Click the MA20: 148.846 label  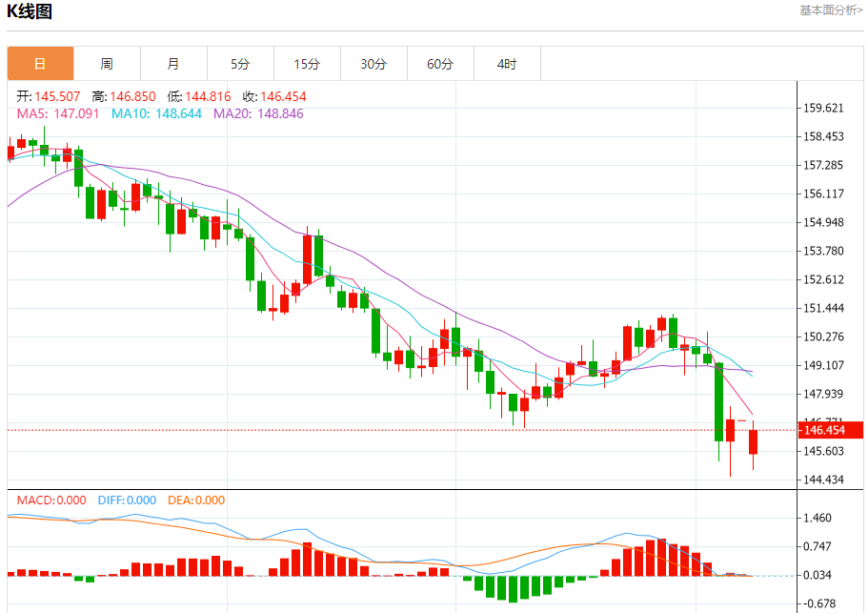click(258, 114)
